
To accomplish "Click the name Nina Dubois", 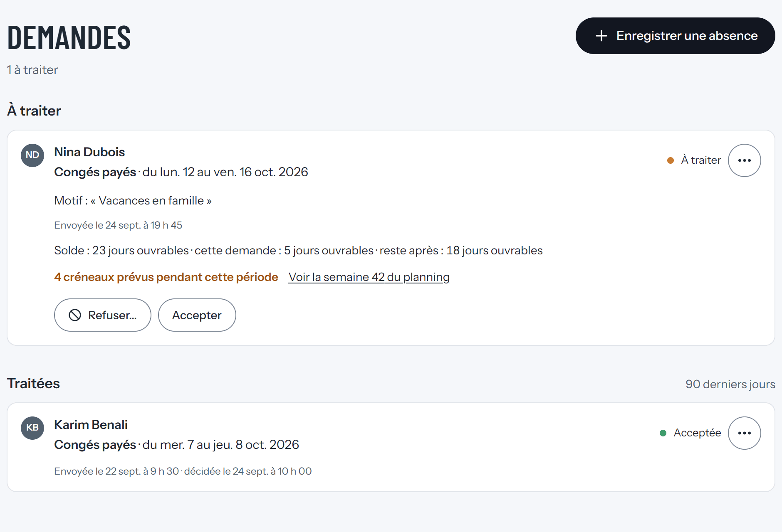I will coord(89,152).
